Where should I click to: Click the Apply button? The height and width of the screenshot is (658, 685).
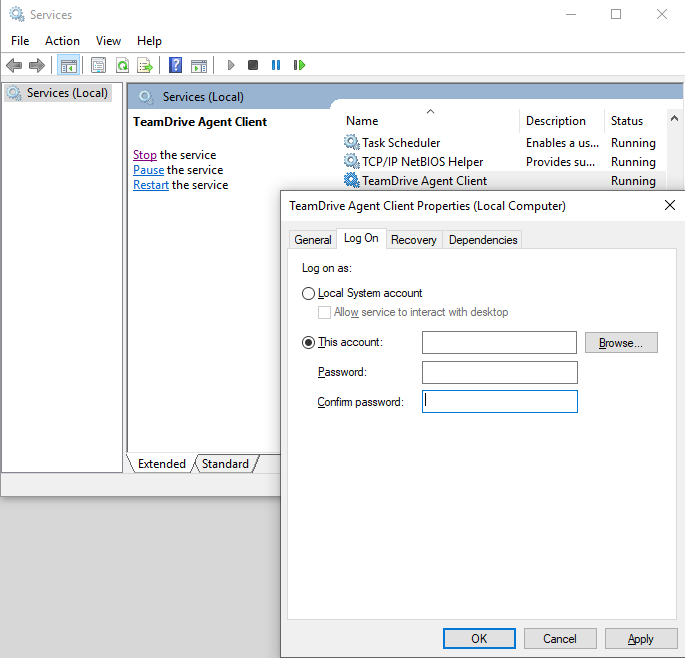point(640,639)
